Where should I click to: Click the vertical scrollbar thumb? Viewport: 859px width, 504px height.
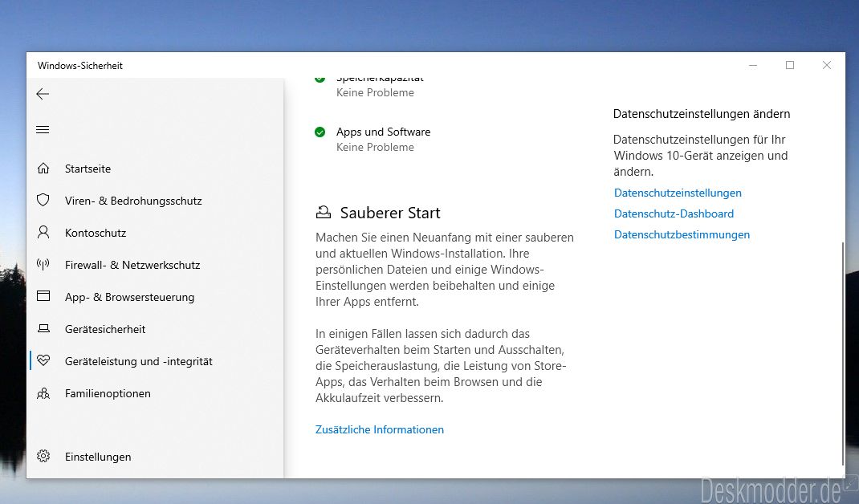point(843,353)
